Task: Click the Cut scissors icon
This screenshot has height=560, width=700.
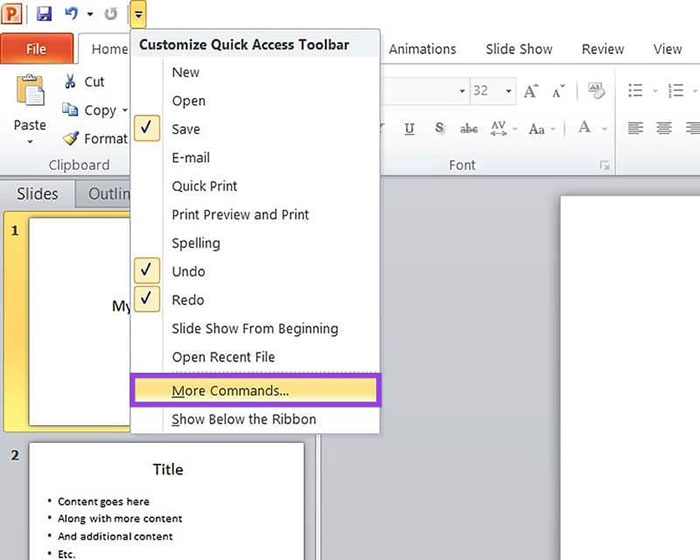Action: point(71,82)
